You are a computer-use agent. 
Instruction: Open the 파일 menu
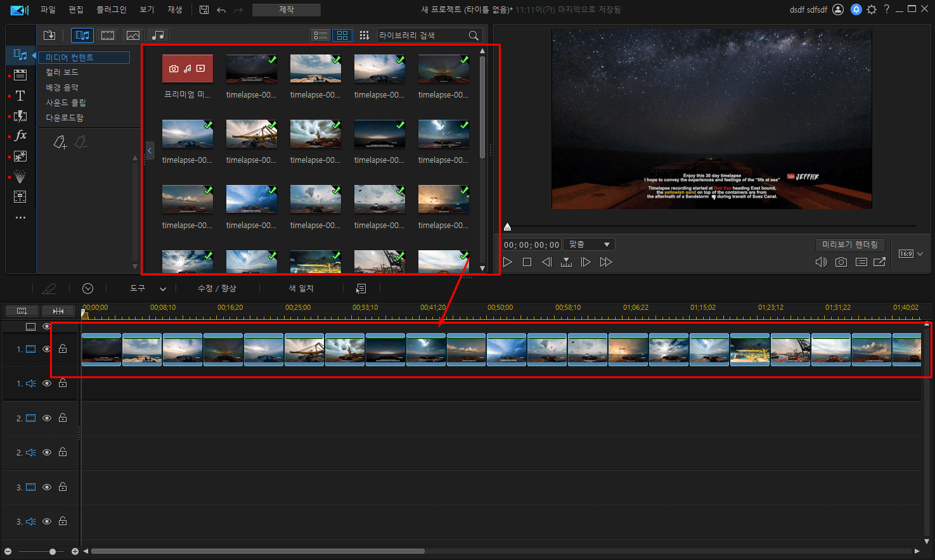pos(48,10)
